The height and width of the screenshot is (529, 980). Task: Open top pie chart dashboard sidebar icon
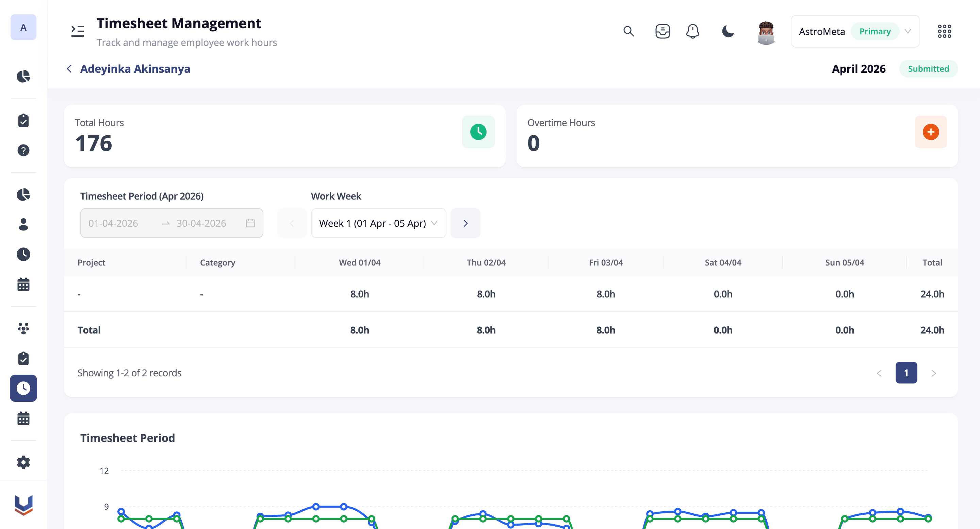click(23, 76)
